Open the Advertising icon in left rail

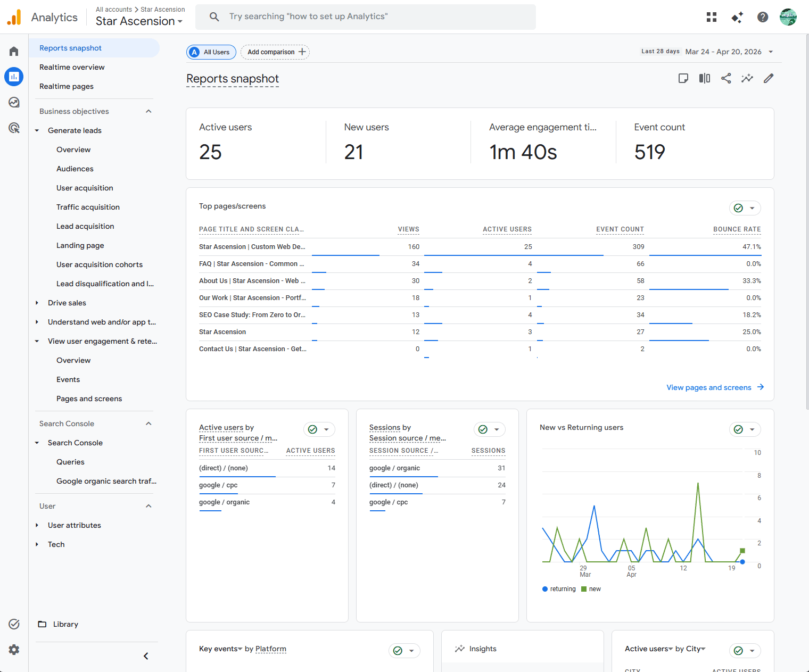point(14,128)
